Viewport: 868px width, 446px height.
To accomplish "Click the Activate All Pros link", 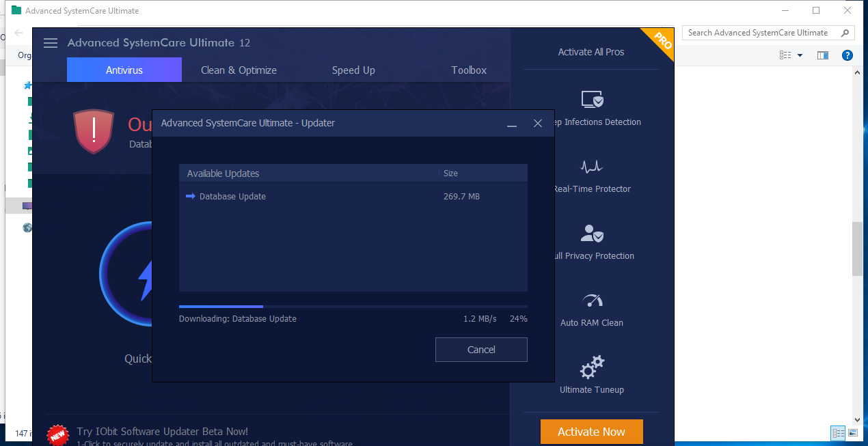I will pos(591,52).
